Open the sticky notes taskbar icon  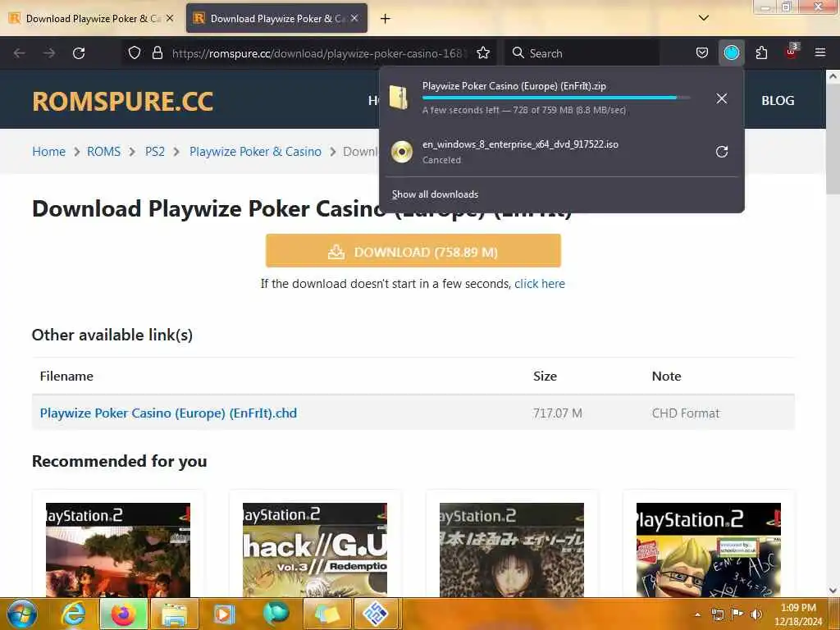point(326,614)
